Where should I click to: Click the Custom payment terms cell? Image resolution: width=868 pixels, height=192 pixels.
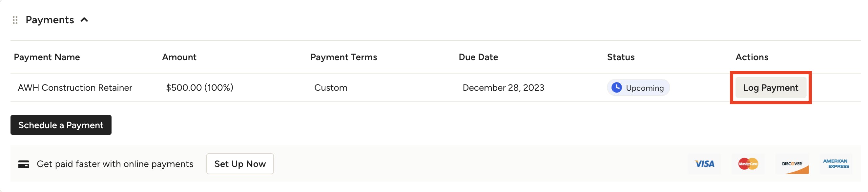click(331, 88)
